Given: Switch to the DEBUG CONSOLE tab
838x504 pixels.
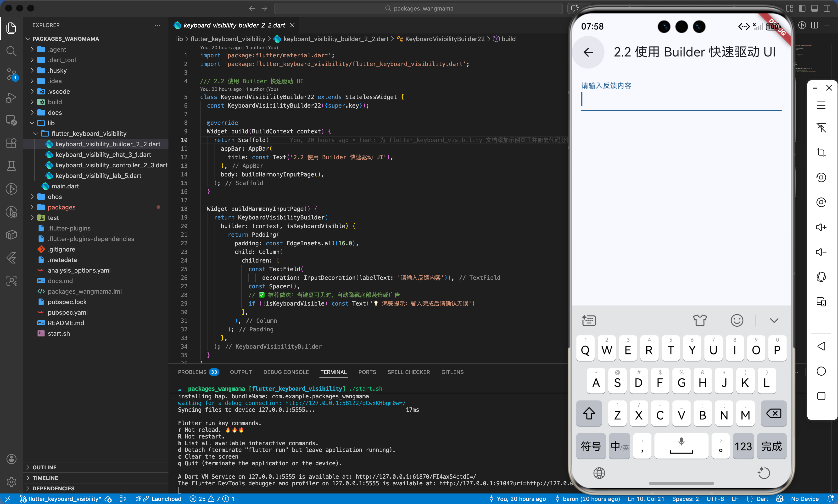Looking at the screenshot, I should [286, 372].
